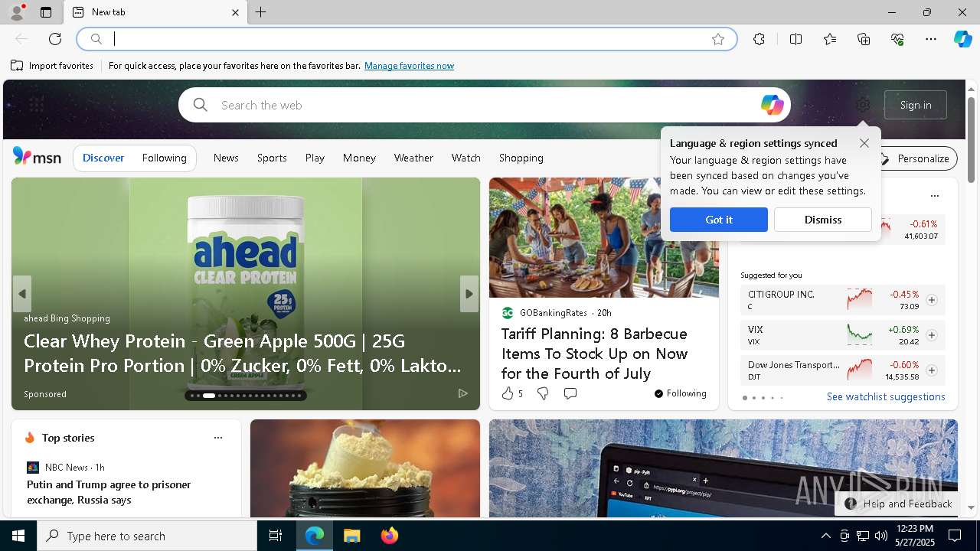Close the New tab tab
Image resolution: width=980 pixels, height=551 pixels.
click(x=235, y=12)
